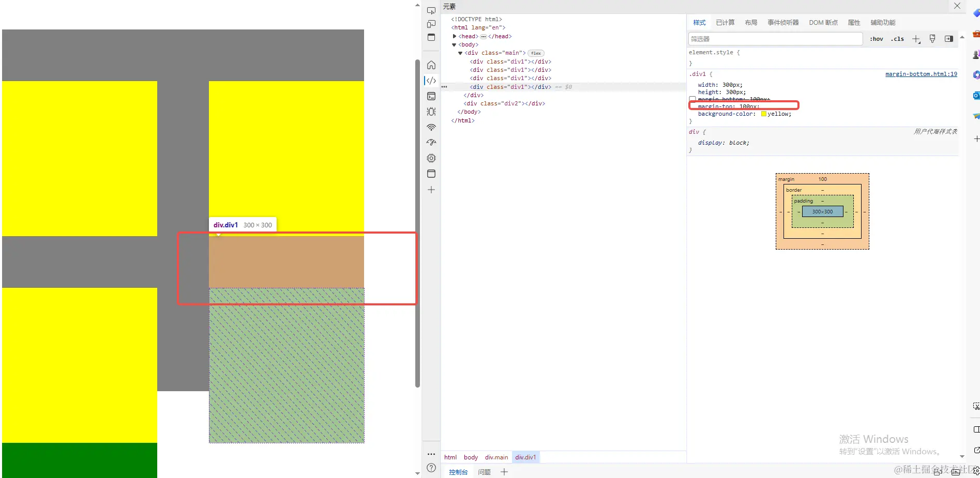Image resolution: width=980 pixels, height=478 pixels.
Task: Open Outlook icon in browser sidebar
Action: pos(976,96)
